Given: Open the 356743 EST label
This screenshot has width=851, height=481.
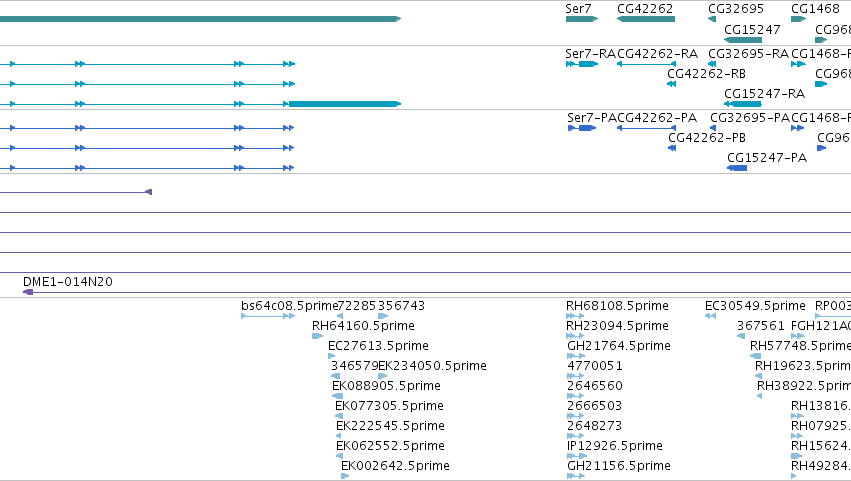Looking at the screenshot, I should pyautogui.click(x=401, y=306).
